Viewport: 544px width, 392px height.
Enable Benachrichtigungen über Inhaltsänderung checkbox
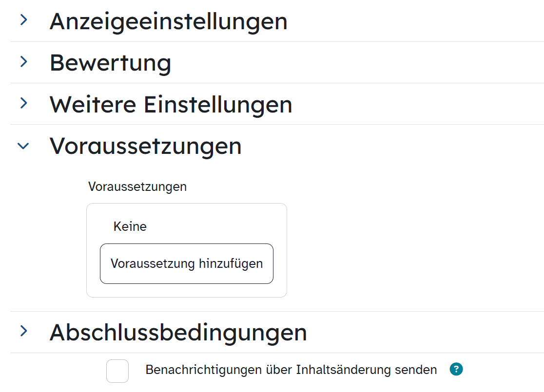117,371
